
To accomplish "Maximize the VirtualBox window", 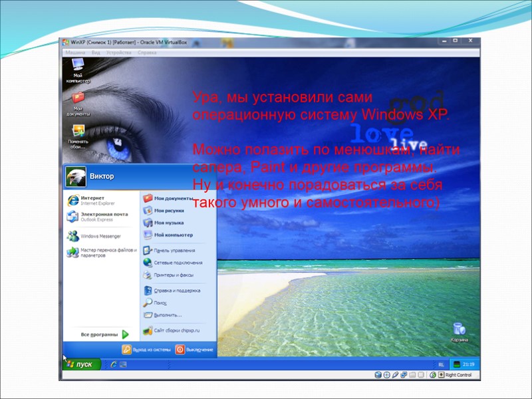I will [456, 41].
